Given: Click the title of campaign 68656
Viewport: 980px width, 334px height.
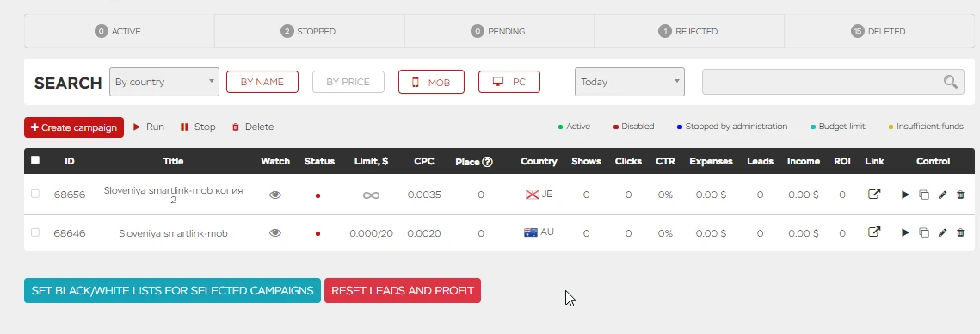Looking at the screenshot, I should tap(173, 195).
